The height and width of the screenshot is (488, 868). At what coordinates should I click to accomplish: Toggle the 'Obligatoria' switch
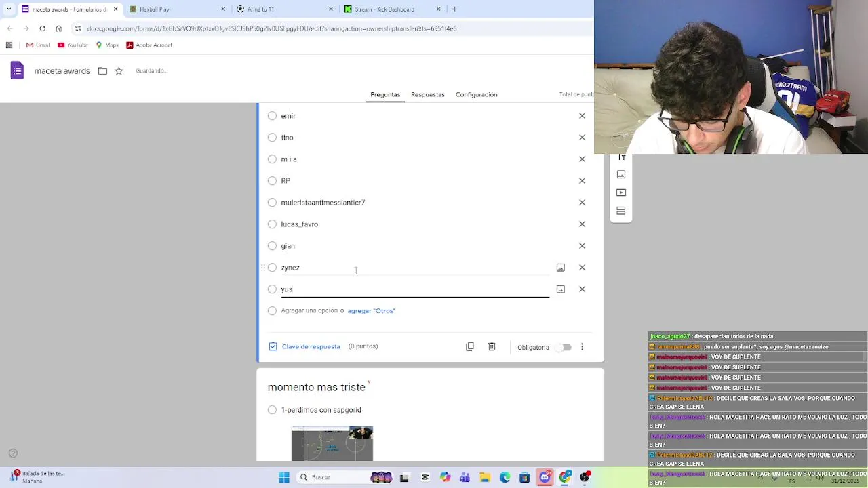pyautogui.click(x=563, y=347)
